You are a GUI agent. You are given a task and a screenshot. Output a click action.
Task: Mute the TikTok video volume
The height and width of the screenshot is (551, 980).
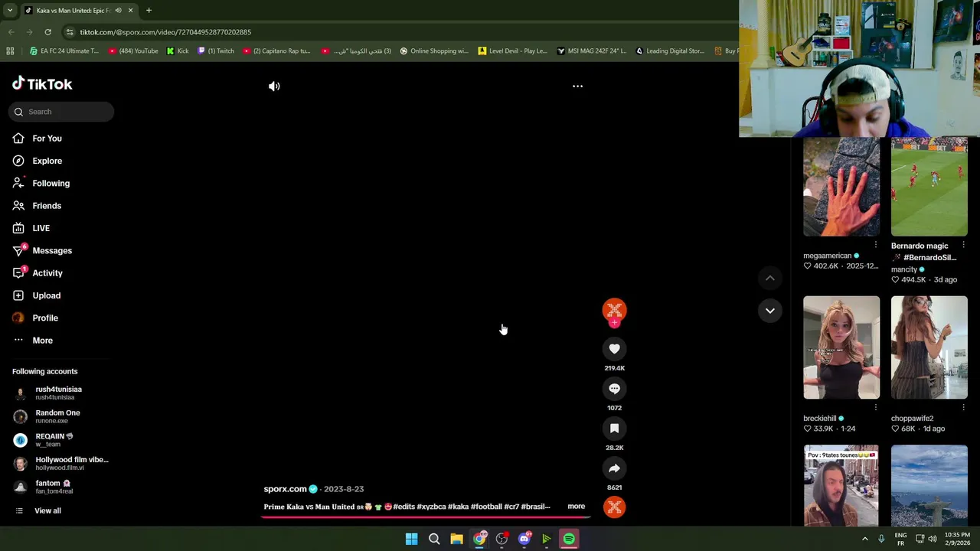pos(274,86)
